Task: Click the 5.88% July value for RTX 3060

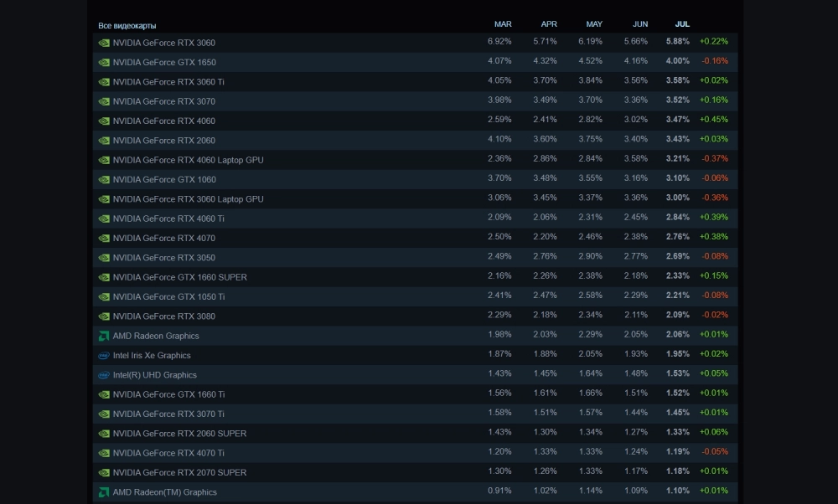Action: [x=678, y=42]
